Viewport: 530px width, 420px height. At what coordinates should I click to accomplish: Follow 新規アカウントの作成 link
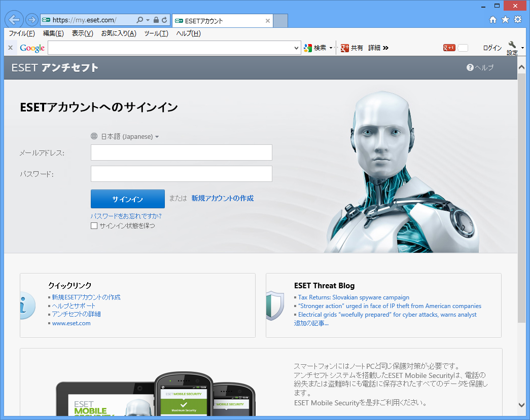coord(223,198)
